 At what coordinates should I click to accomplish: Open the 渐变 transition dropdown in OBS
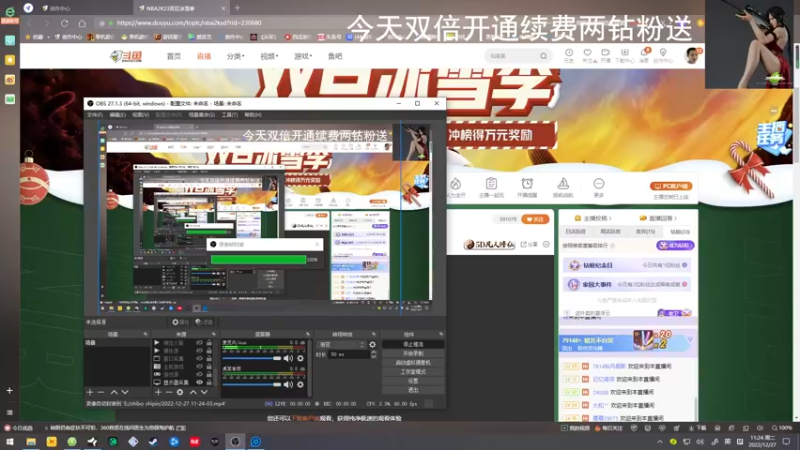341,345
